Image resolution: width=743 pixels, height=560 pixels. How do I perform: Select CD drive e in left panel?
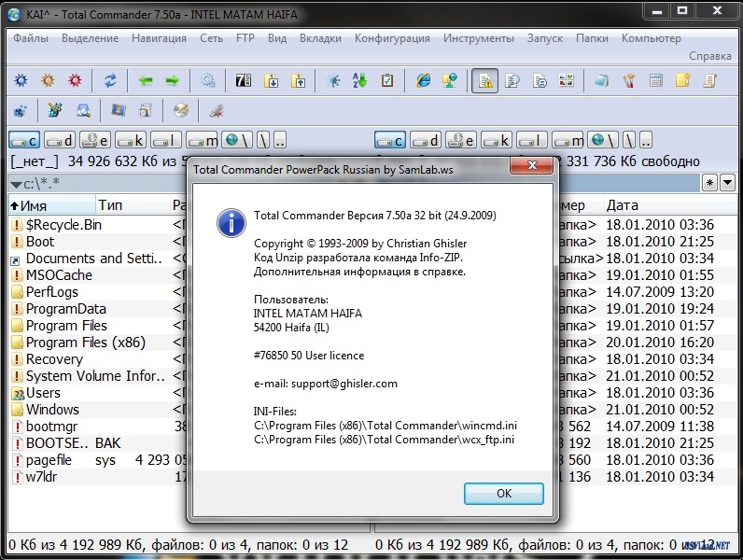(x=95, y=140)
